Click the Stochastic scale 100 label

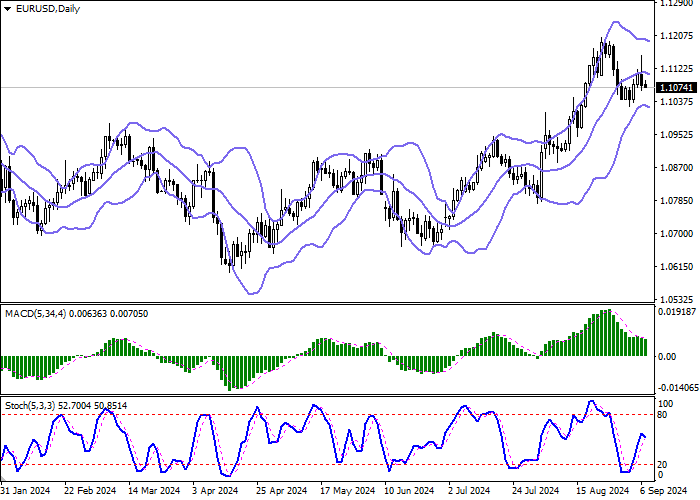pyautogui.click(x=666, y=404)
